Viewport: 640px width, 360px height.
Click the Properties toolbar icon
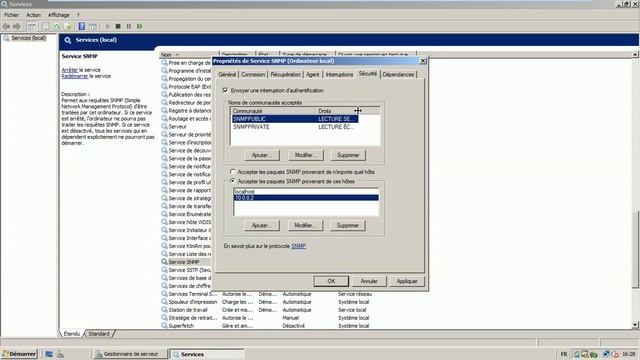pyautogui.click(x=46, y=27)
